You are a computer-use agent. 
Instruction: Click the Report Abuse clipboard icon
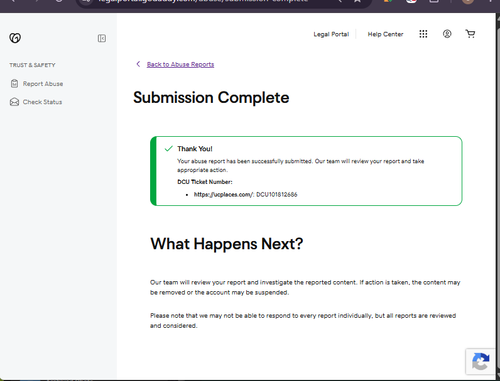(x=14, y=84)
